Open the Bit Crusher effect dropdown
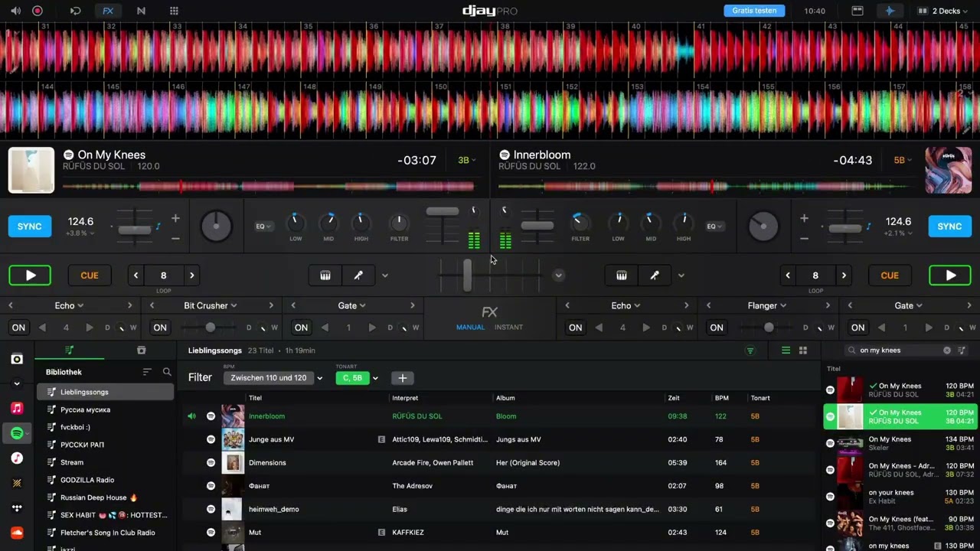The width and height of the screenshot is (980, 551). pyautogui.click(x=211, y=305)
